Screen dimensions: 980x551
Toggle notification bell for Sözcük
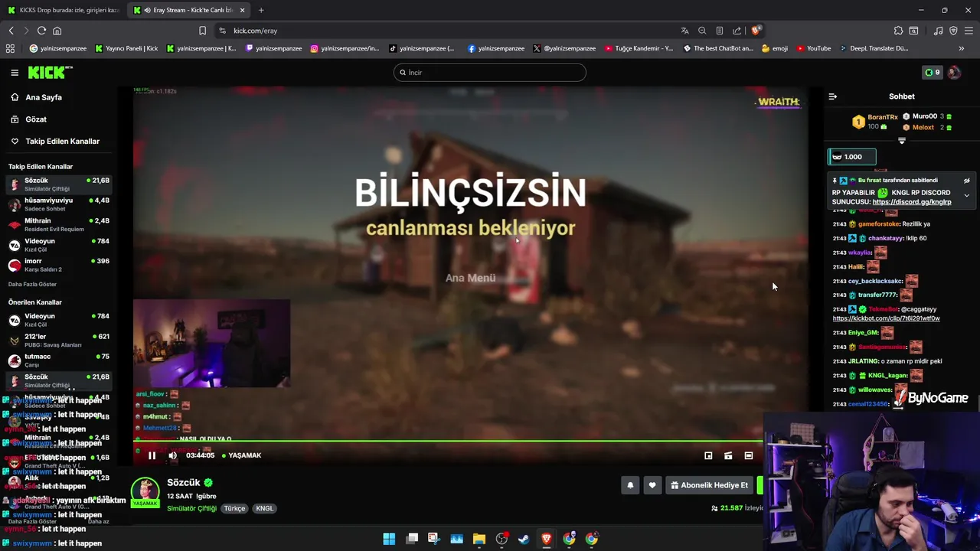pyautogui.click(x=630, y=485)
